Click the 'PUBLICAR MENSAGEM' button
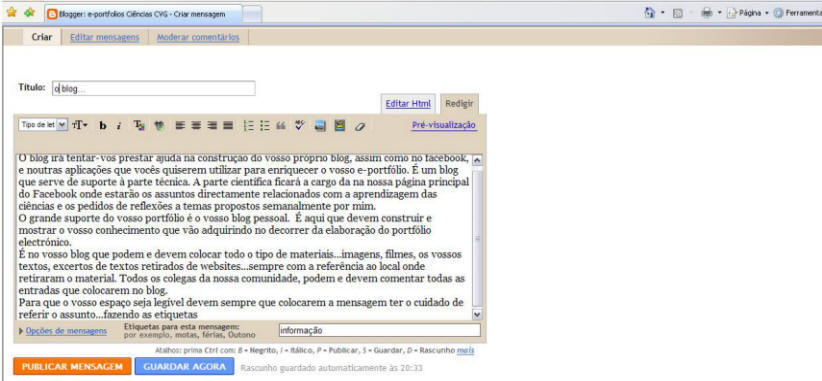The height and width of the screenshot is (381, 822). (x=72, y=366)
